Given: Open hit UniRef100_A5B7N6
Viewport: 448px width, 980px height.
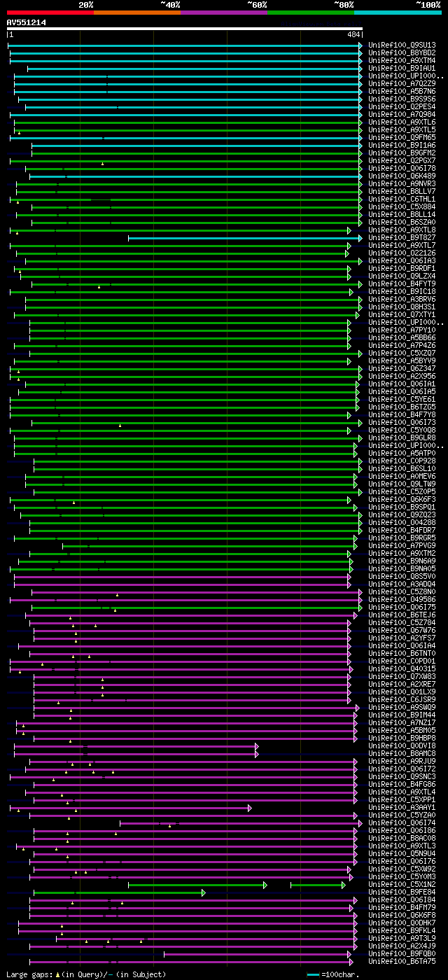Looking at the screenshot, I should pyautogui.click(x=402, y=91).
